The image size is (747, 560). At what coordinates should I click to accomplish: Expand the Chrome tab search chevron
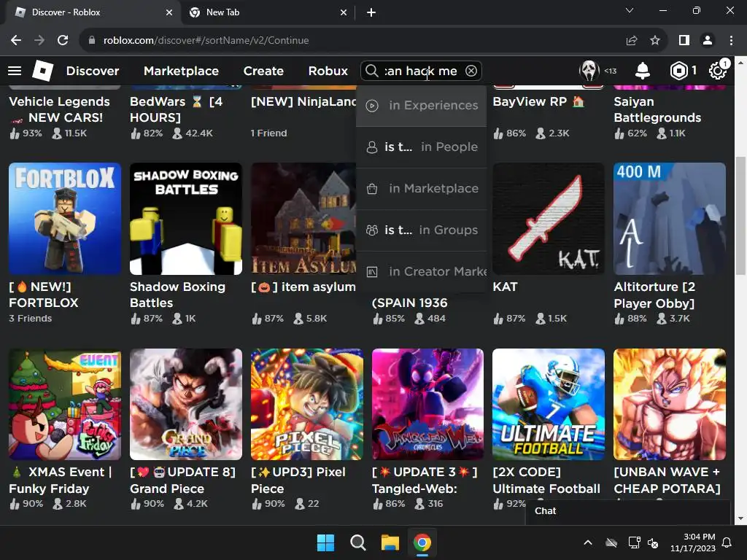click(x=630, y=10)
